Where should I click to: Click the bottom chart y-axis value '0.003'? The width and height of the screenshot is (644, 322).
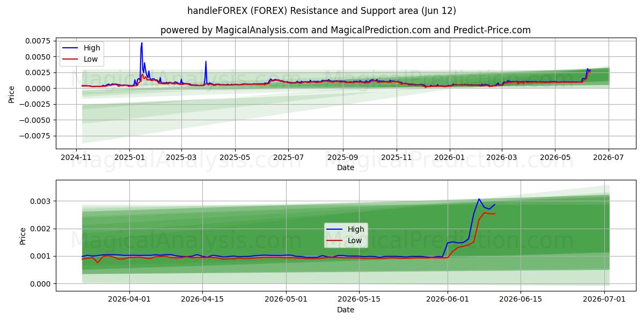point(40,201)
